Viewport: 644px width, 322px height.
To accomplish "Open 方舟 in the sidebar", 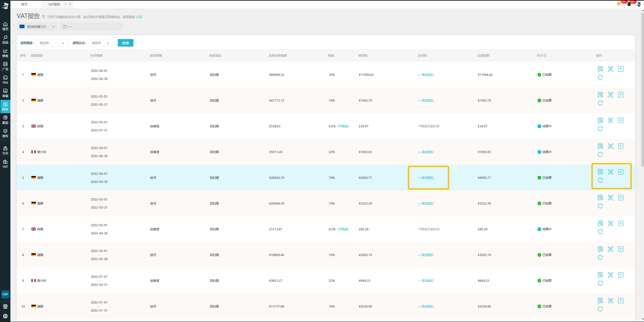I will pos(5,150).
